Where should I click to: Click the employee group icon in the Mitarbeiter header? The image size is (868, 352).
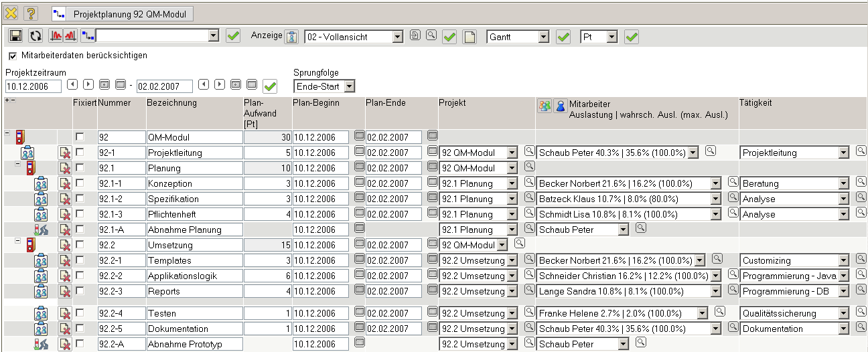click(x=545, y=106)
